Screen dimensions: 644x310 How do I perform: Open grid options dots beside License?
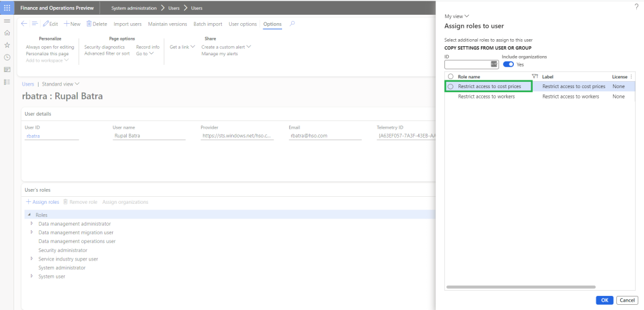coord(631,77)
